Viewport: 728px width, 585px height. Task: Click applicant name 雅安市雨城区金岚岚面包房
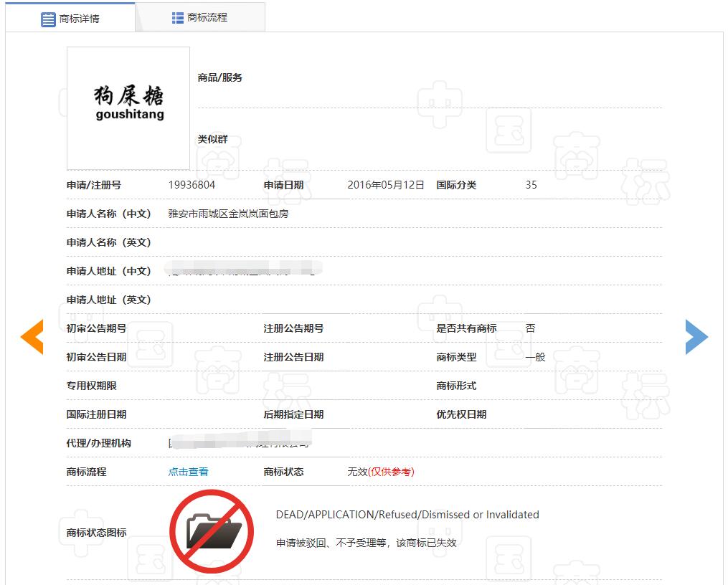[228, 214]
